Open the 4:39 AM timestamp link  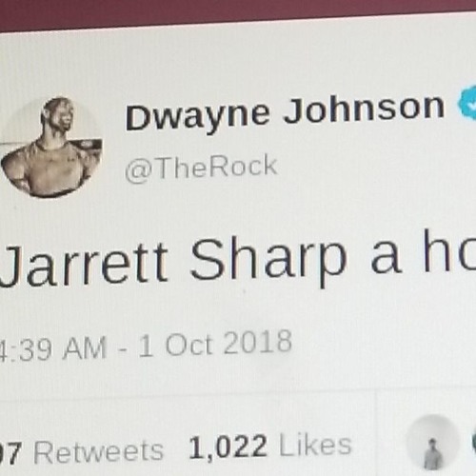(53, 349)
